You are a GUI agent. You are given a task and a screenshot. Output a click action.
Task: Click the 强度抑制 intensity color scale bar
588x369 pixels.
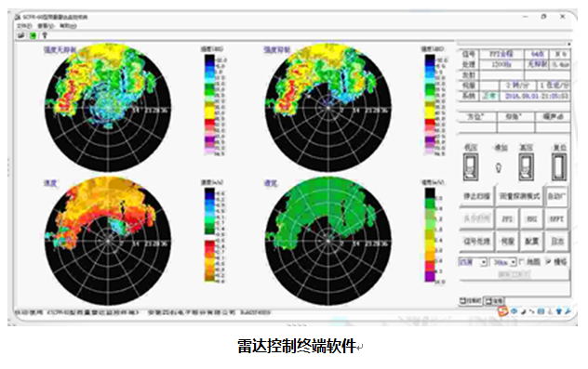click(430, 104)
